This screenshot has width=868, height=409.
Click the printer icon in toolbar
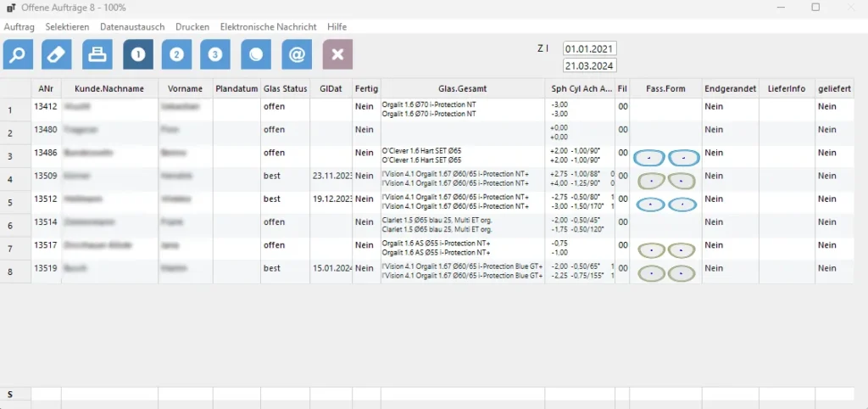(x=97, y=54)
